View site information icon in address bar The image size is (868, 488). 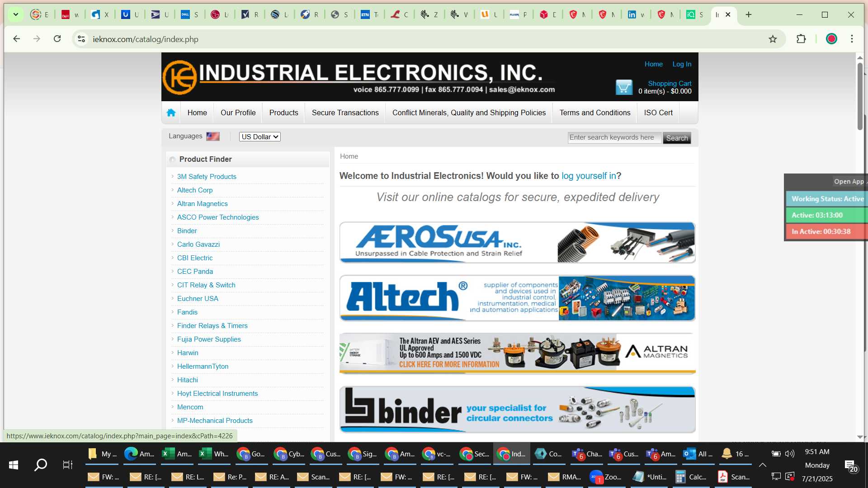tap(81, 39)
